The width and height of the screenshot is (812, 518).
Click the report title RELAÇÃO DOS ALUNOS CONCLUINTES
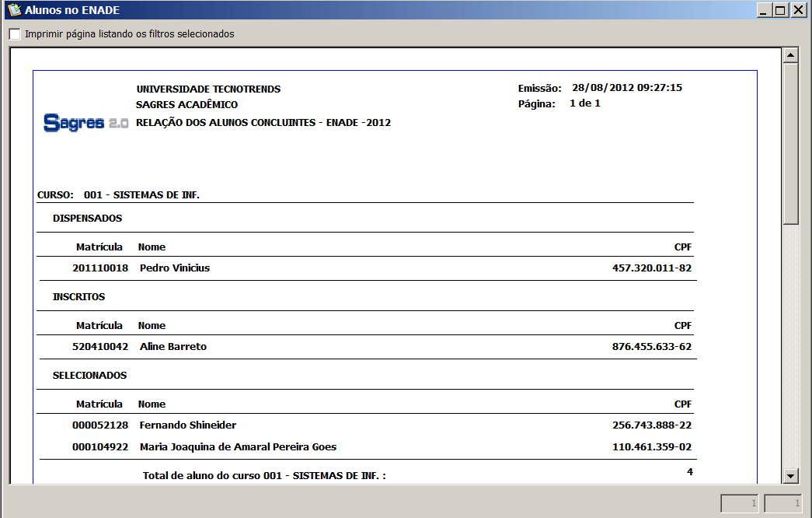click(x=263, y=123)
